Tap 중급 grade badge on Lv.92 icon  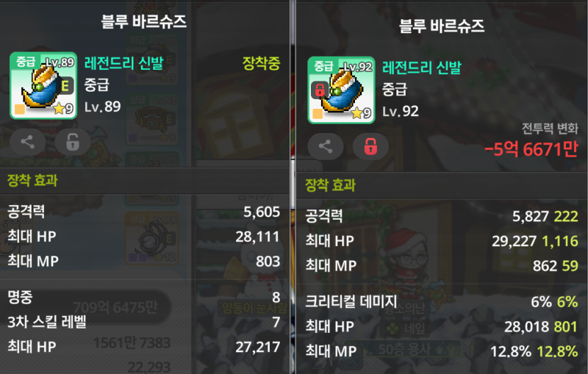coord(323,66)
